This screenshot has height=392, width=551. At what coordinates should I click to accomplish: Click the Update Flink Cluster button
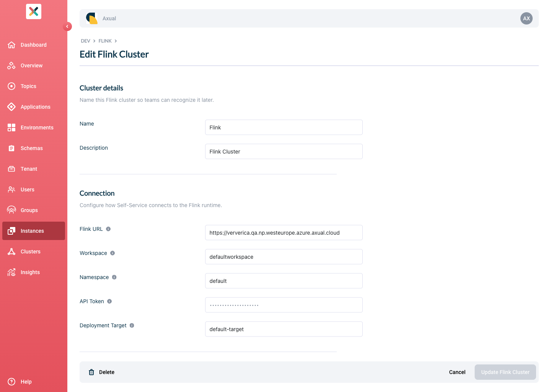[x=505, y=372]
